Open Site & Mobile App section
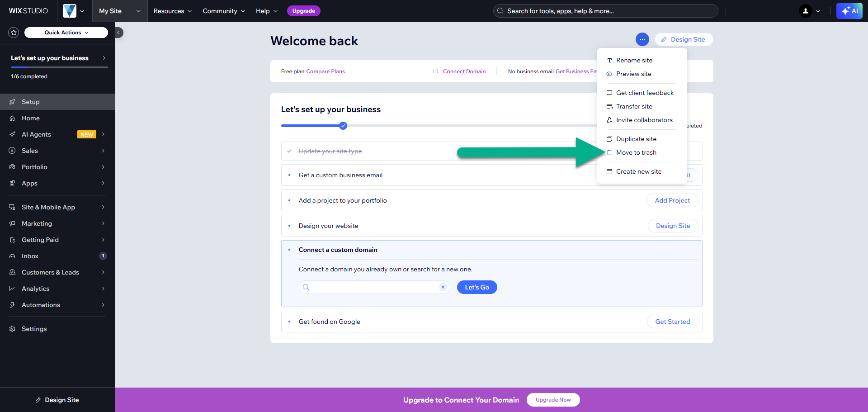 [57, 207]
